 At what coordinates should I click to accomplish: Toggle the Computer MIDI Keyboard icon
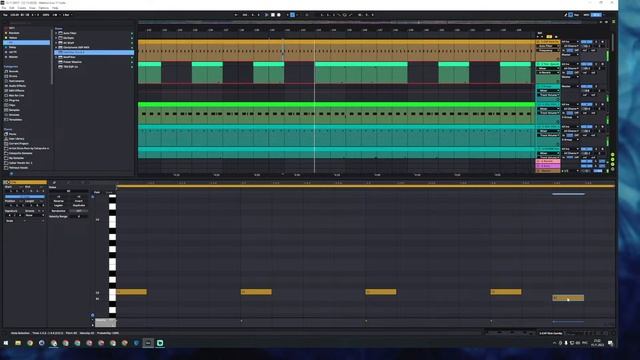point(571,15)
